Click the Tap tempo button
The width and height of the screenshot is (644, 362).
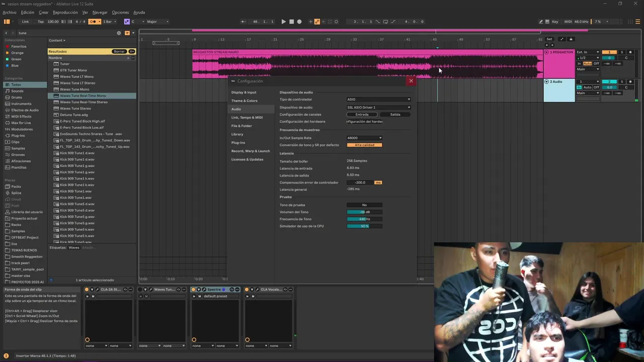[x=41, y=22]
